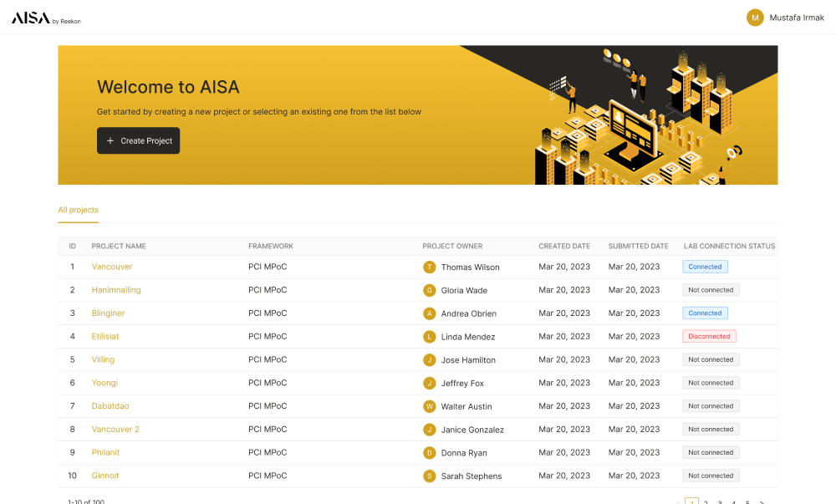Open the Etilisiat project link
The height and width of the screenshot is (504, 836).
(105, 336)
